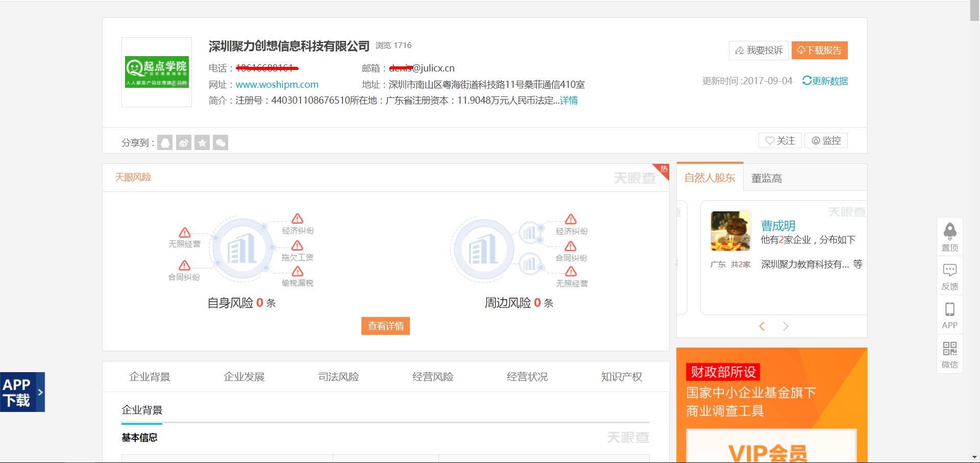
Task: Click the 合同纠纷 warning icon under 自身风险
Action: 184,265
